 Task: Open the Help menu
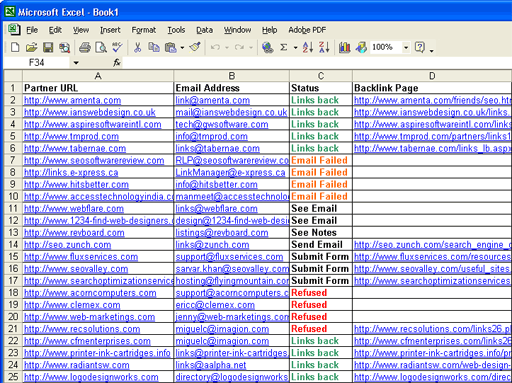(x=269, y=30)
